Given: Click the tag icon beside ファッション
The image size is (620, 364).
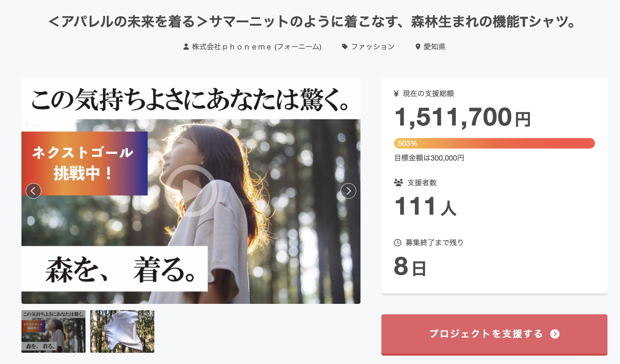Looking at the screenshot, I should click(x=345, y=47).
